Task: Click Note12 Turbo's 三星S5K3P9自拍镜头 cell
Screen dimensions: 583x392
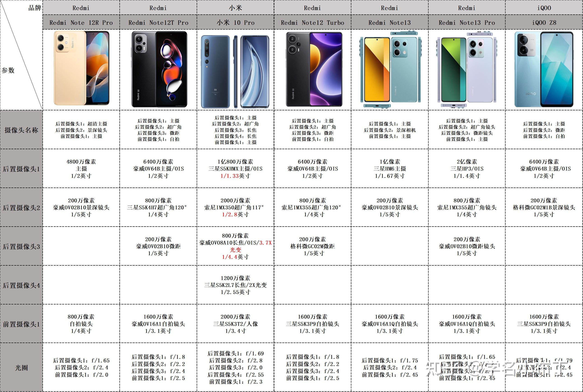Action: [313, 324]
